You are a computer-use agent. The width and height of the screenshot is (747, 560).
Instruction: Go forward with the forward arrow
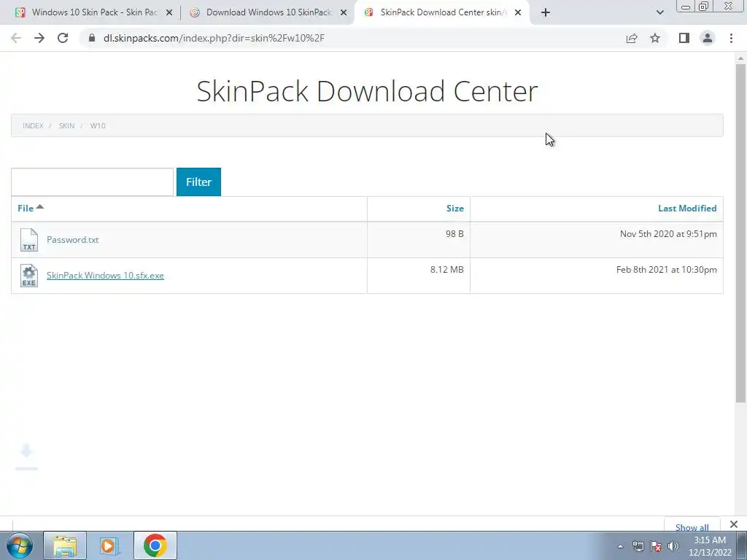coord(39,38)
